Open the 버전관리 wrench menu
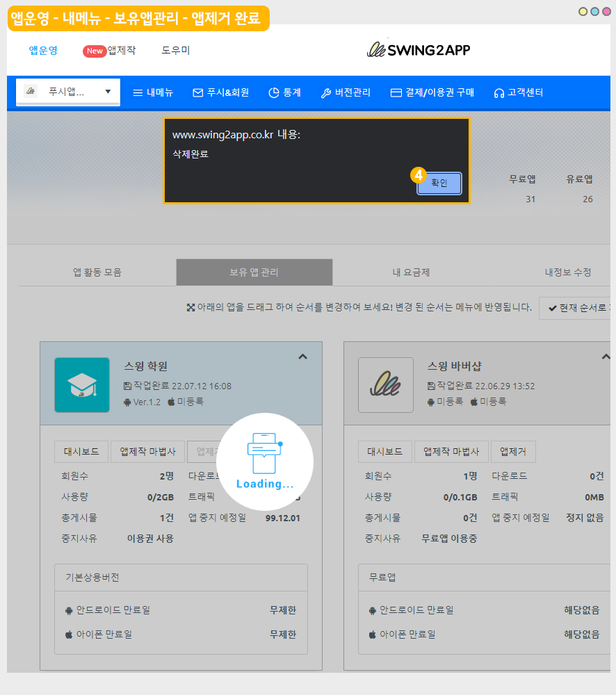The height and width of the screenshot is (695, 616). 346,92
